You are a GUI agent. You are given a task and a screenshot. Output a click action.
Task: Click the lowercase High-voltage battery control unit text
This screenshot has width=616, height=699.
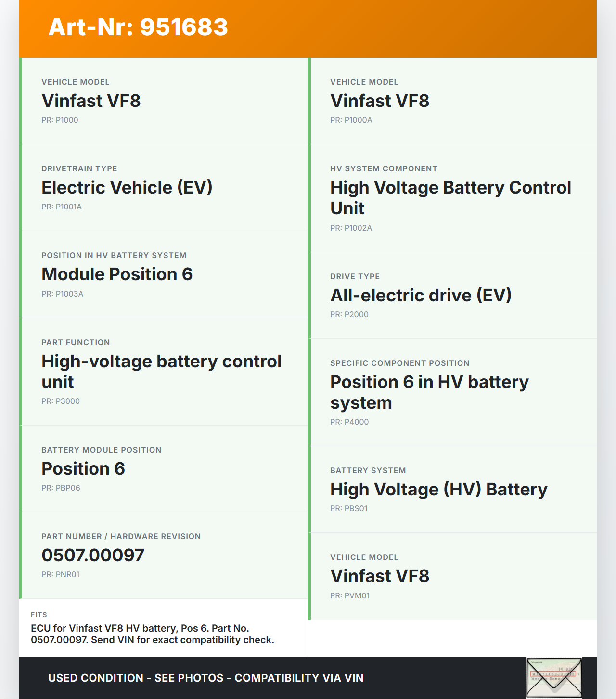click(x=161, y=372)
